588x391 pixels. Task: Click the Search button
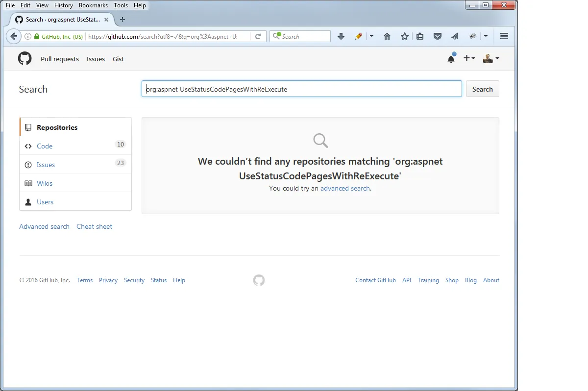pos(483,89)
